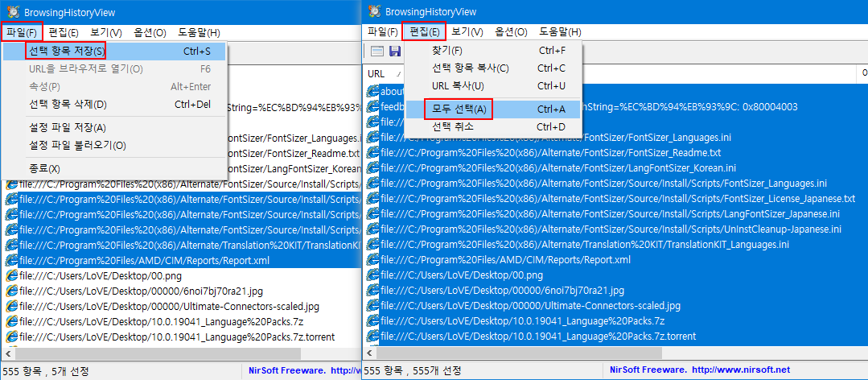Choose 선택 취소 from Edit menu
This screenshot has width=868, height=380.
tap(492, 127)
